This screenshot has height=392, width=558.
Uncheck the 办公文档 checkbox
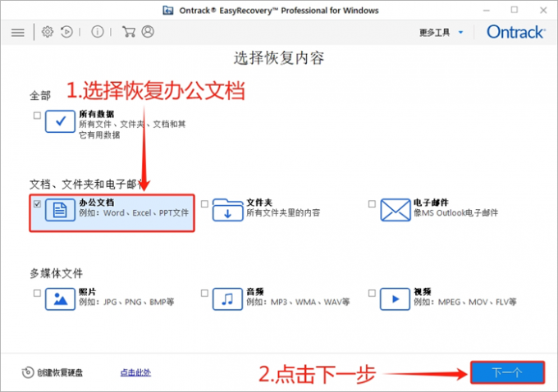pos(37,204)
